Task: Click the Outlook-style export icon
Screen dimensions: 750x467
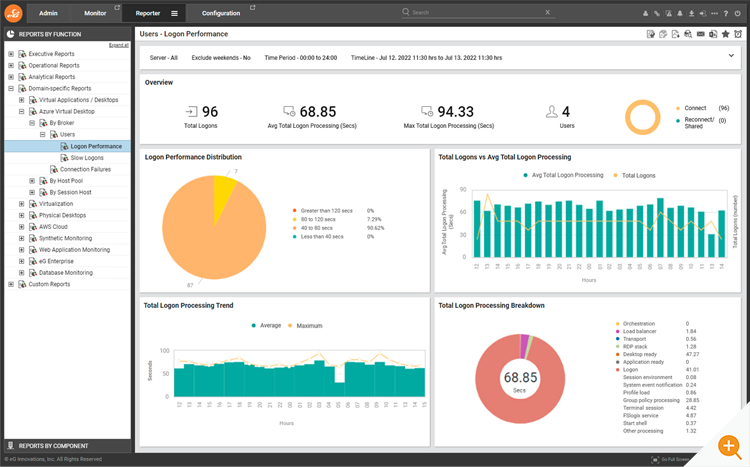Action: [x=713, y=34]
